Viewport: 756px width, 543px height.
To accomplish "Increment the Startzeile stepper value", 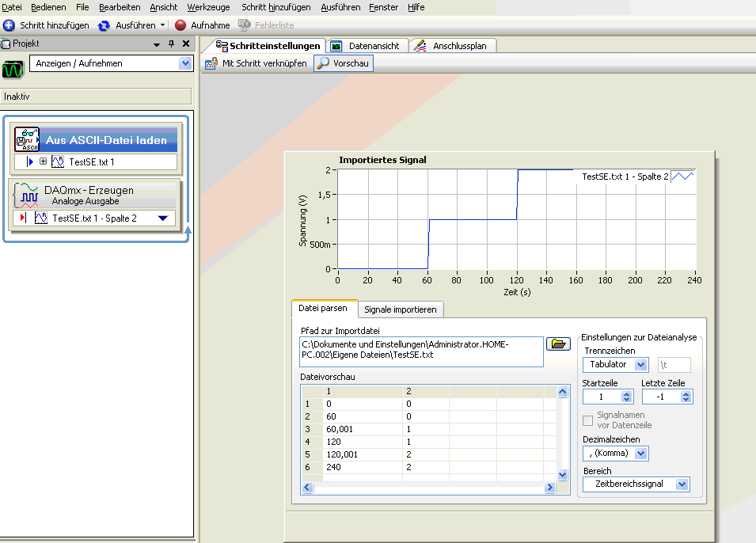I will pos(628,393).
